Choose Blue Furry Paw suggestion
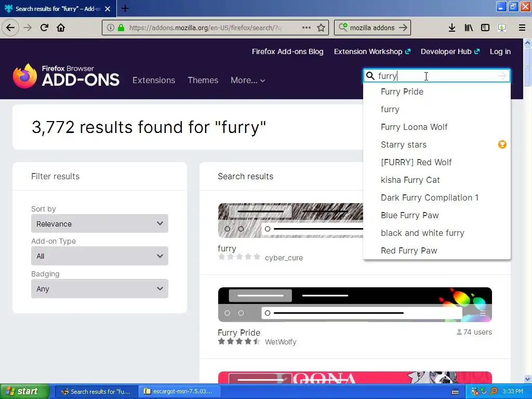This screenshot has width=532, height=399. click(436, 215)
